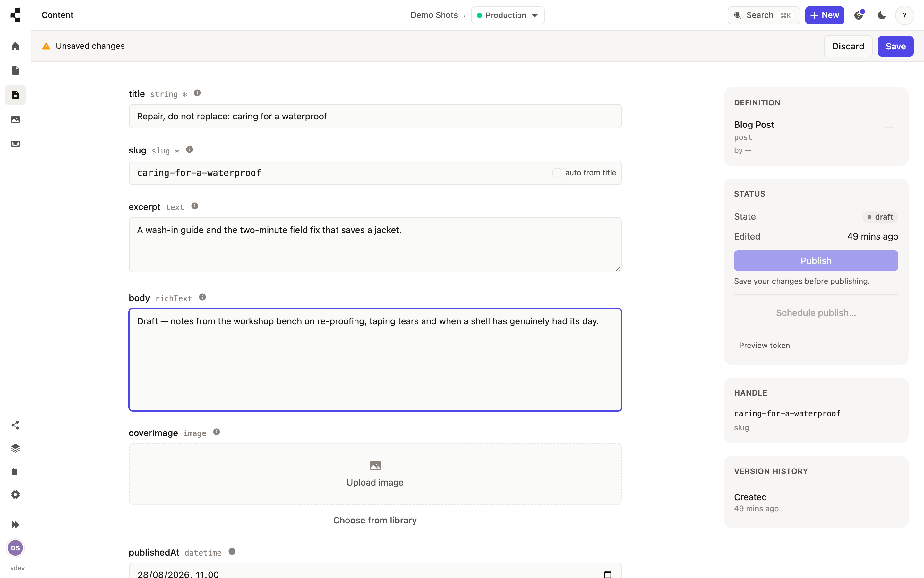
Task: Open the copy pages sidebar icon
Action: point(15,471)
